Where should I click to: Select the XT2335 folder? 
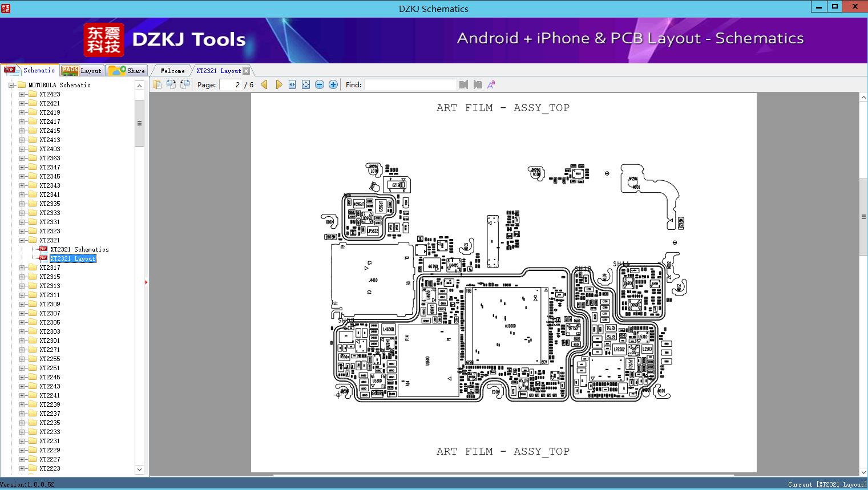pos(50,204)
